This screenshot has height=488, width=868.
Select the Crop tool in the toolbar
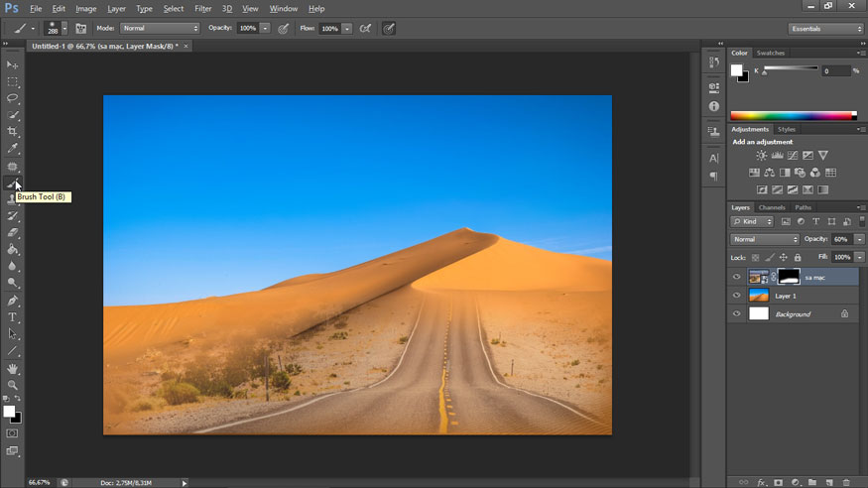click(13, 131)
